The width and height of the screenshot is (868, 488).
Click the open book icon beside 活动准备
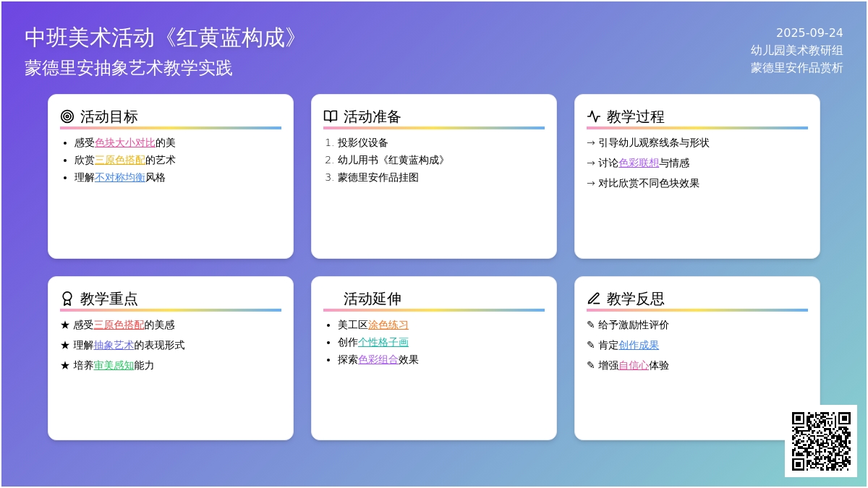click(x=331, y=116)
